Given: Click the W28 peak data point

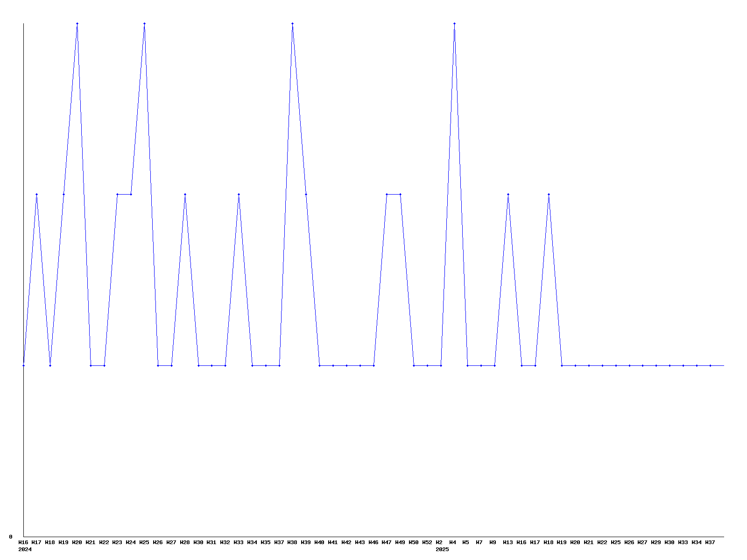Looking at the screenshot, I should [185, 194].
